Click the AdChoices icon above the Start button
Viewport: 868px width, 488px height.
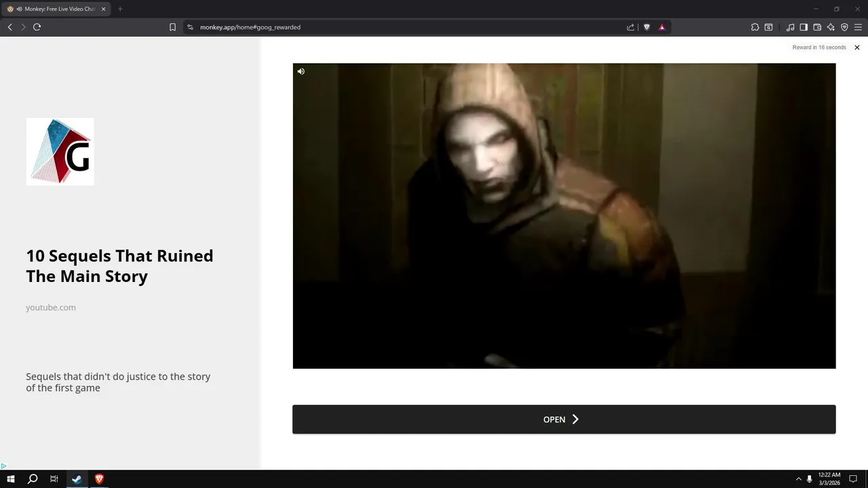pyautogui.click(x=3, y=466)
